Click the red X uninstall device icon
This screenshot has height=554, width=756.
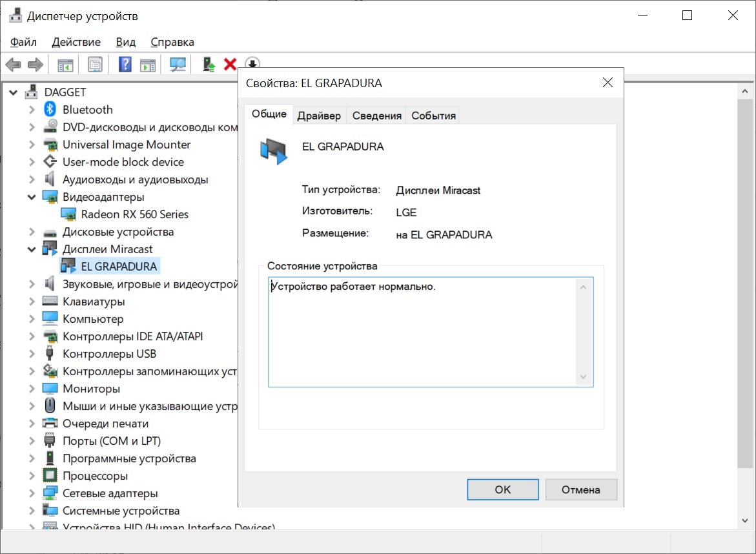click(230, 65)
